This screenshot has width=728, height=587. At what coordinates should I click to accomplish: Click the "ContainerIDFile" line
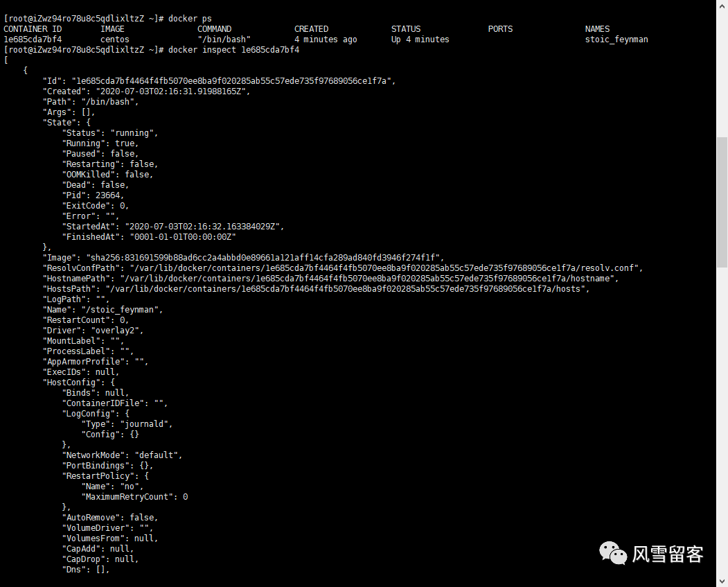[x=115, y=403]
